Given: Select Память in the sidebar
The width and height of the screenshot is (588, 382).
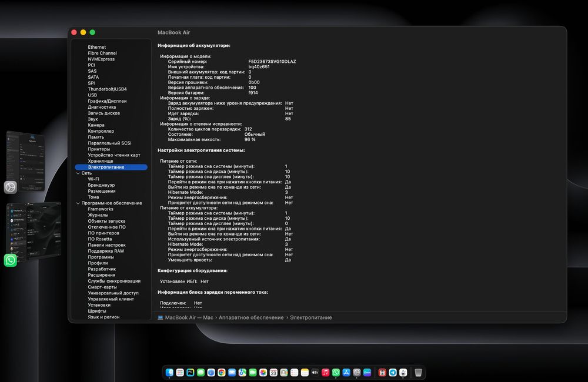Looking at the screenshot, I should click(x=96, y=137).
